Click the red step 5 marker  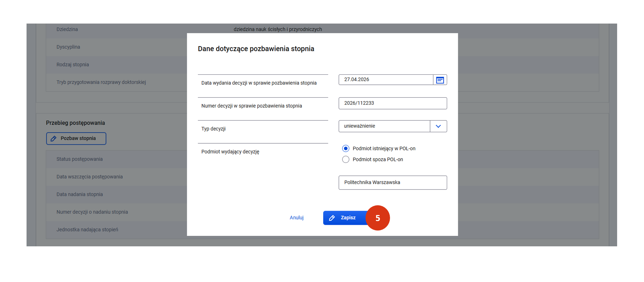pos(378,218)
